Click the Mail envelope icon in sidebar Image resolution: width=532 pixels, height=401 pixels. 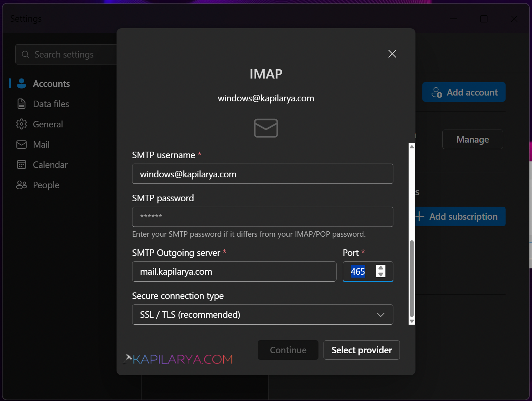(x=22, y=144)
